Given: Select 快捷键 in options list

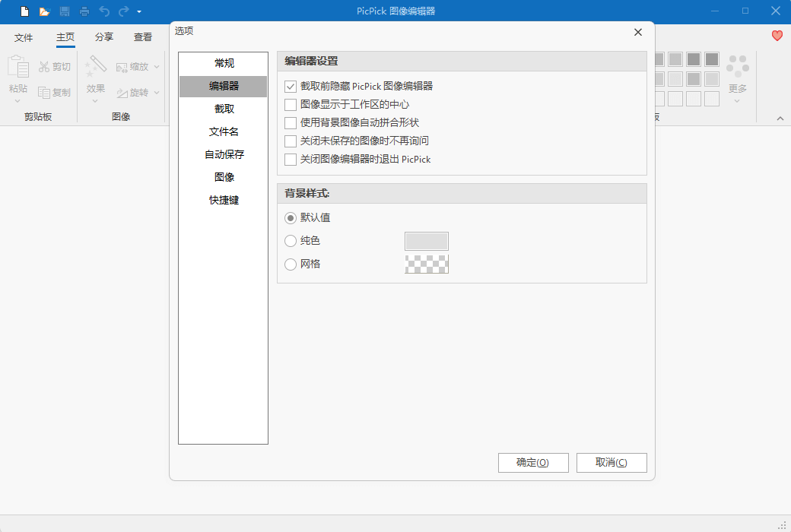Looking at the screenshot, I should [x=224, y=200].
